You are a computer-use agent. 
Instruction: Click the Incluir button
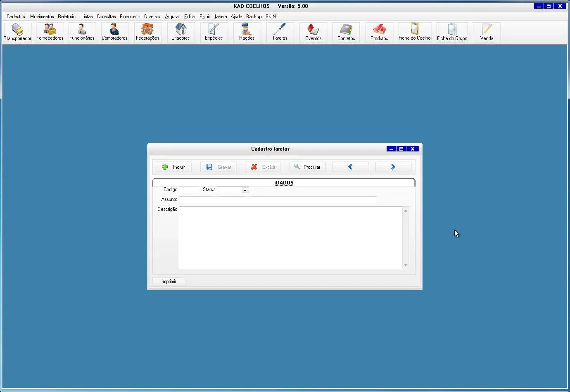pos(173,167)
